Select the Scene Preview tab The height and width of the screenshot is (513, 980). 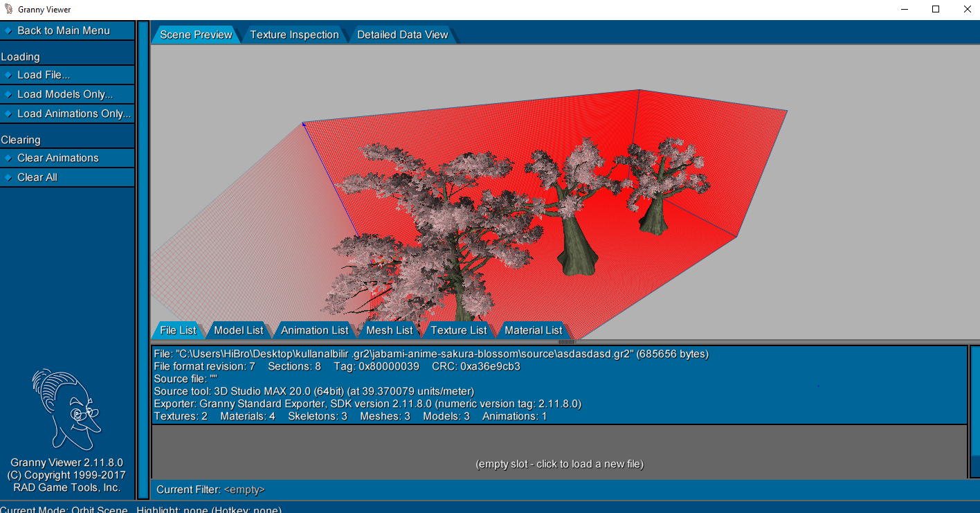point(196,34)
